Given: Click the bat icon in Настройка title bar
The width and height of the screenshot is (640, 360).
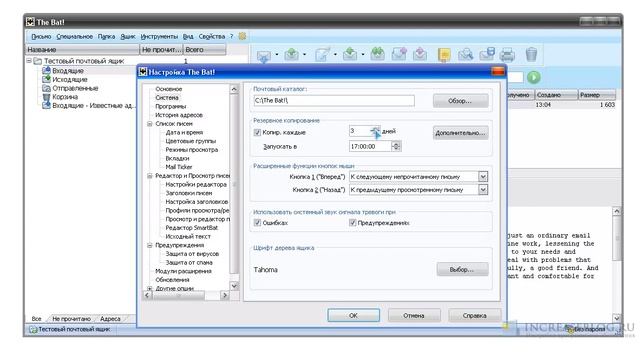Looking at the screenshot, I should pos(143,72).
